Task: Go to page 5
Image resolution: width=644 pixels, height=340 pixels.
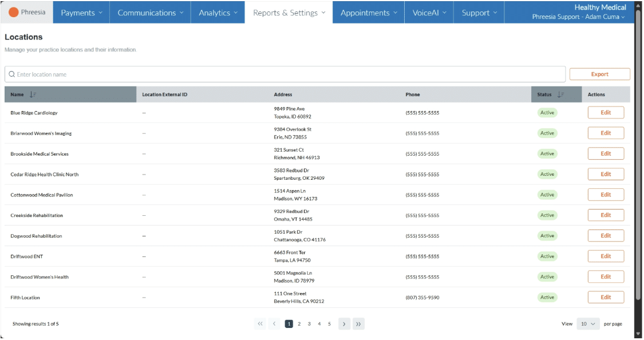Action: pyautogui.click(x=329, y=324)
